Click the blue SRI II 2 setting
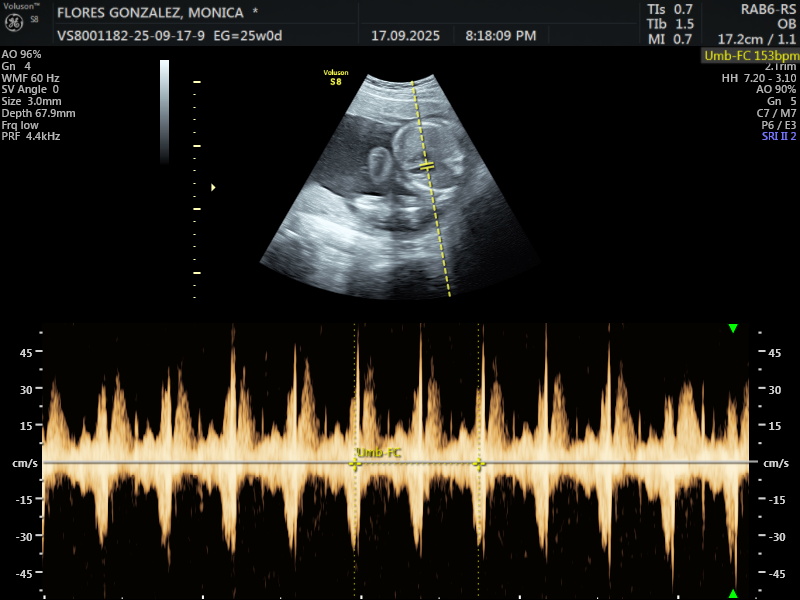Screen dimensions: 800x600 pyautogui.click(x=778, y=136)
